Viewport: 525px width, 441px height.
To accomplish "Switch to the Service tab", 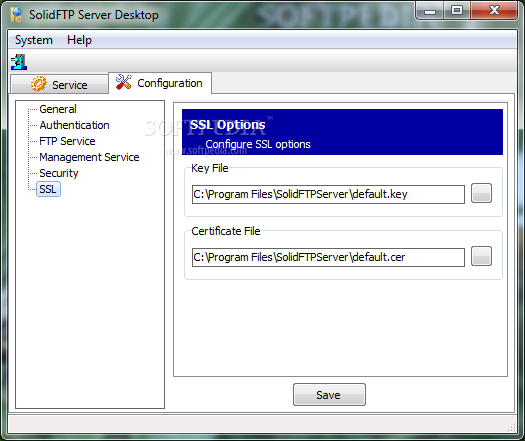I will pos(60,84).
